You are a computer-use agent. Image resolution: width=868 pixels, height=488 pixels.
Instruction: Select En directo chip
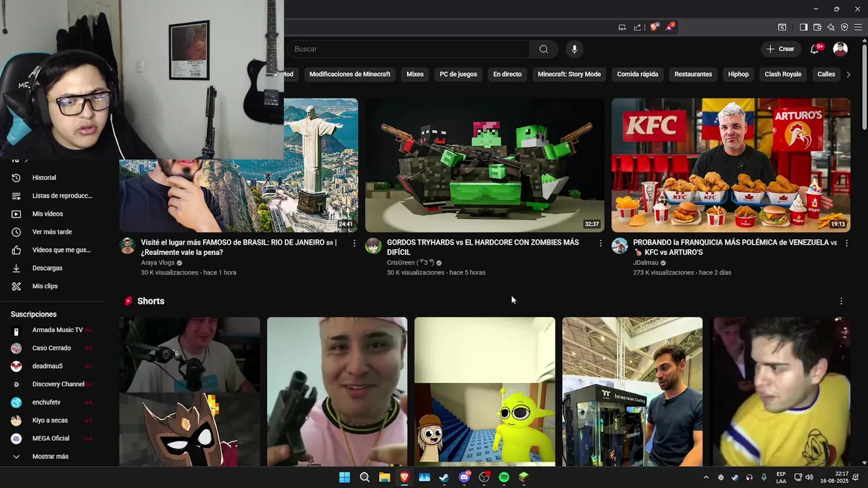(x=507, y=75)
